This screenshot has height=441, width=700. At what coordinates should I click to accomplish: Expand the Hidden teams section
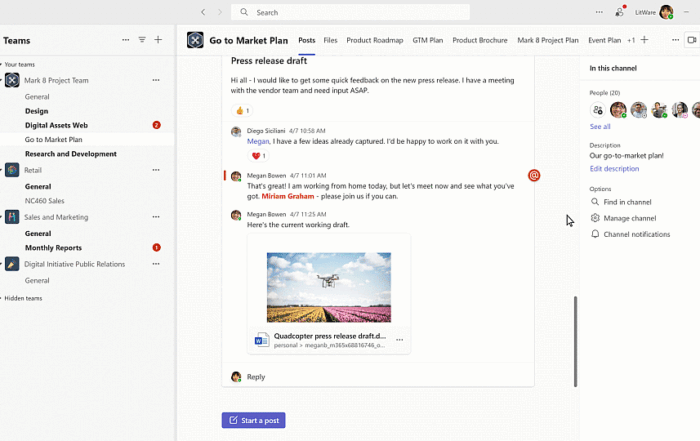click(21, 298)
